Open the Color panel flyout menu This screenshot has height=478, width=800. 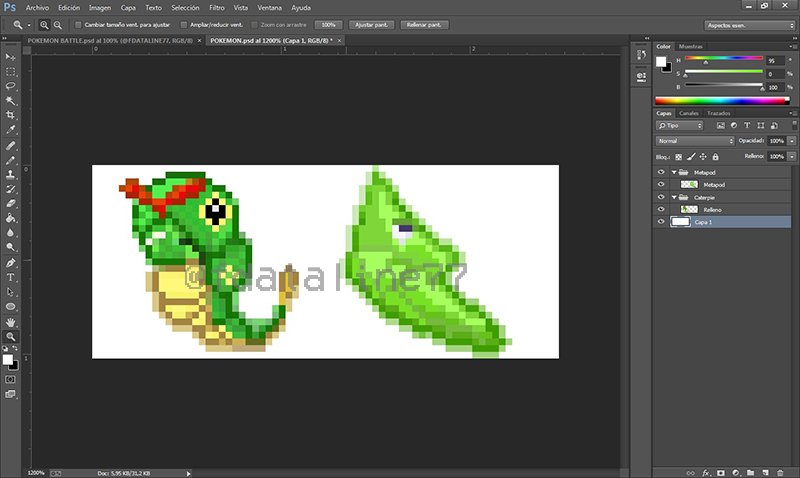(792, 46)
